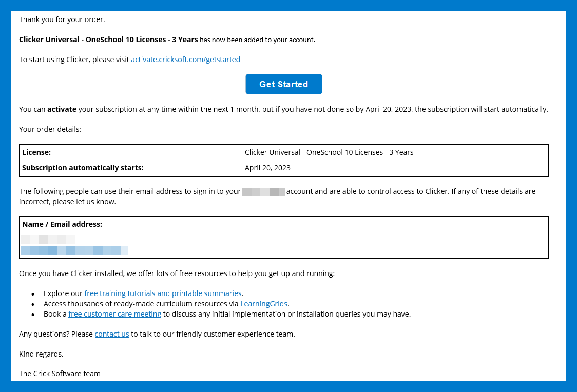Screen dimensions: 577x392
Task: Open the activate.cricksoft.com/getstarted link
Action: 185,60
